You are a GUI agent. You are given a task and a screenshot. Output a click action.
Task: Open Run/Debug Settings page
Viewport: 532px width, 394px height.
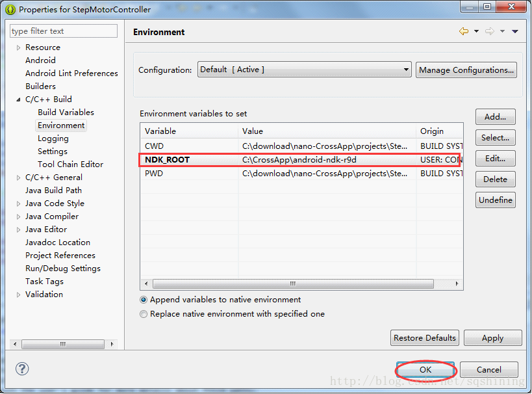(63, 269)
